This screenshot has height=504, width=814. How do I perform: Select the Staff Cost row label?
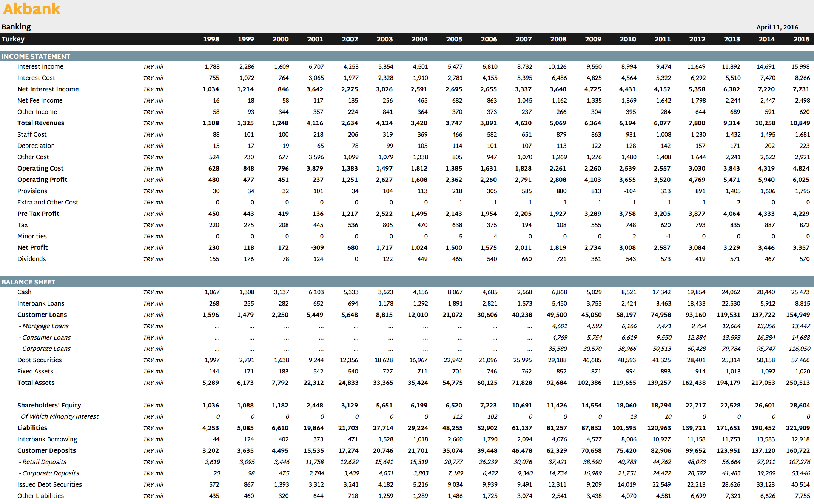(x=32, y=134)
